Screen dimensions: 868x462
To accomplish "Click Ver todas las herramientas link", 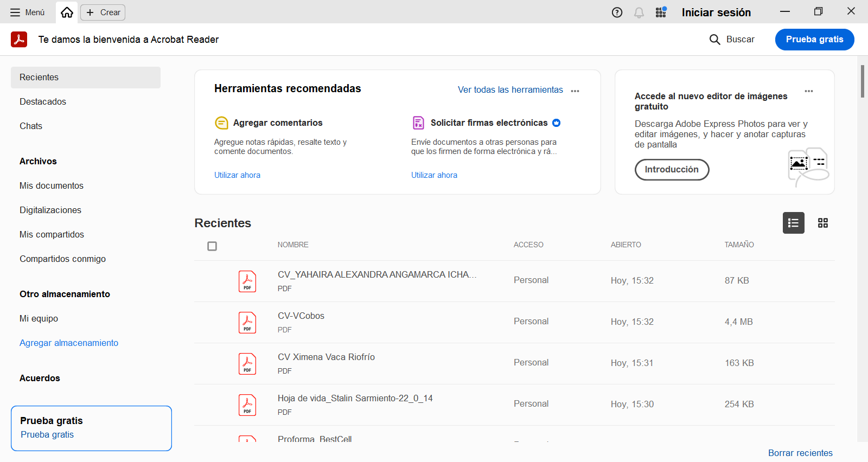I will (x=510, y=90).
